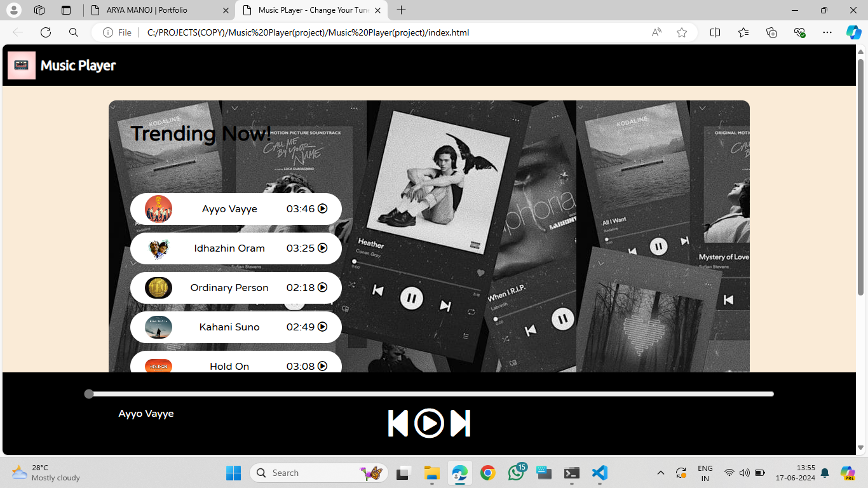Skip to previous track in bottom player
868x488 pixels.
click(x=398, y=423)
